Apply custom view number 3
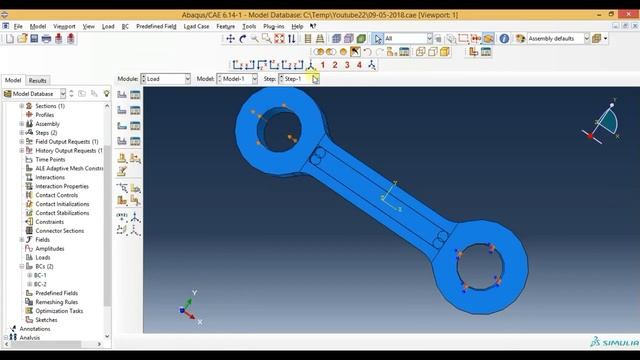 [x=347, y=65]
